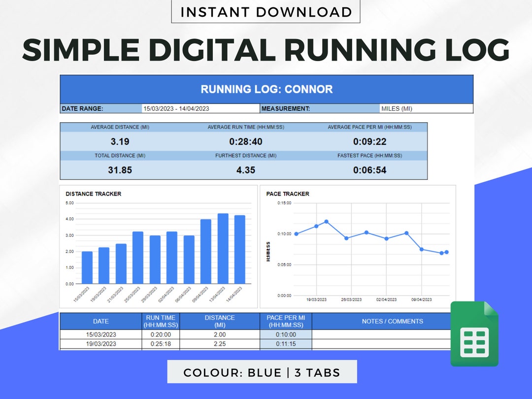Click the peak pace data point
The height and width of the screenshot is (399, 532).
pyautogui.click(x=326, y=222)
